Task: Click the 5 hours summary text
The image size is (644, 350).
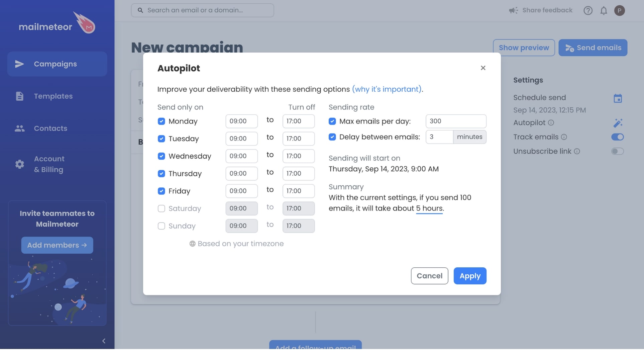Action: point(429,208)
